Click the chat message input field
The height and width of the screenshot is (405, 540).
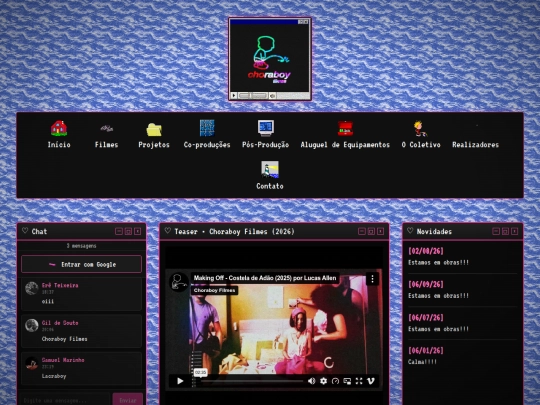point(65,400)
